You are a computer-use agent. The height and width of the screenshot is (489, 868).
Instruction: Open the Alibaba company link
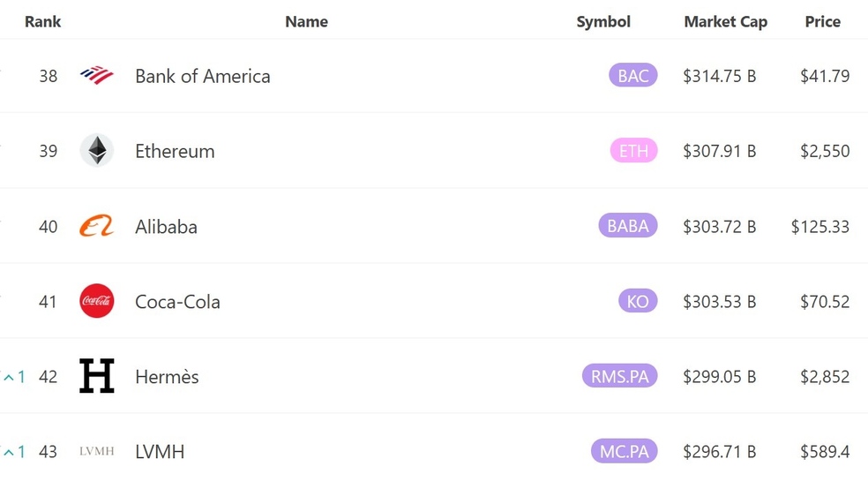[166, 227]
